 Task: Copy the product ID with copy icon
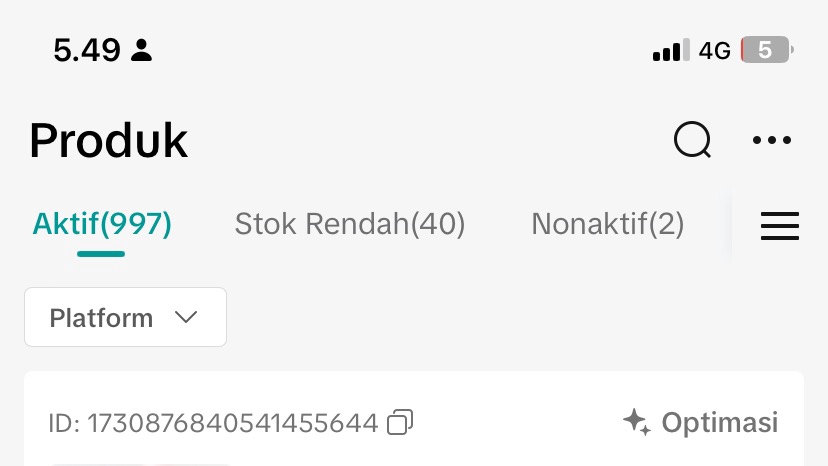click(400, 422)
